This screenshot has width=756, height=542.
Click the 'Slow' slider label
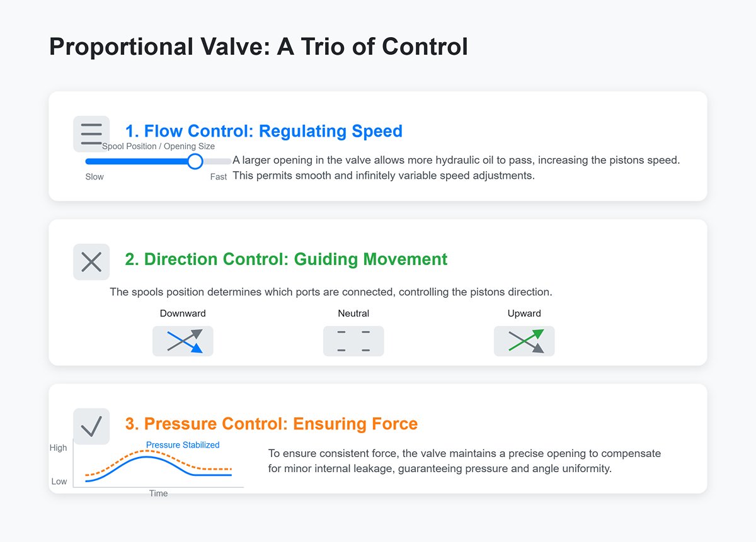(94, 177)
